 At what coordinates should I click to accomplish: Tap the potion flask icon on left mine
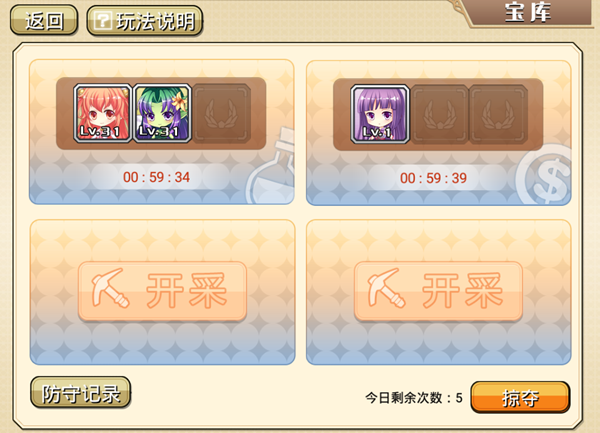coord(271,166)
